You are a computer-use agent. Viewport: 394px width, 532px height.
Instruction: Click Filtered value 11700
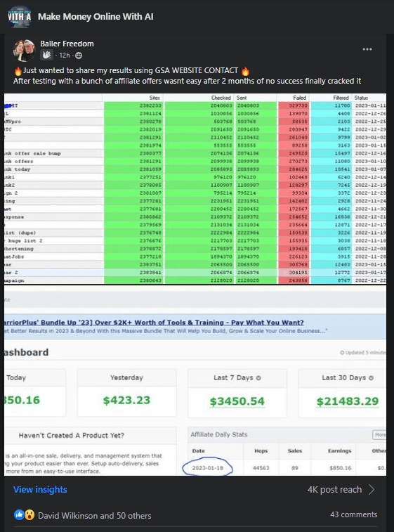click(342, 106)
